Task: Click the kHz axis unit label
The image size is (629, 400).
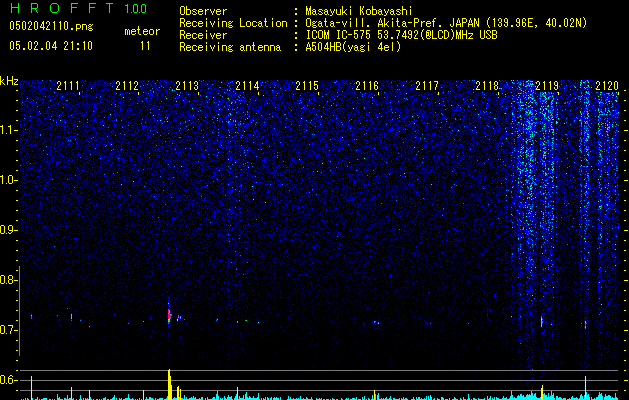Action: (9, 81)
